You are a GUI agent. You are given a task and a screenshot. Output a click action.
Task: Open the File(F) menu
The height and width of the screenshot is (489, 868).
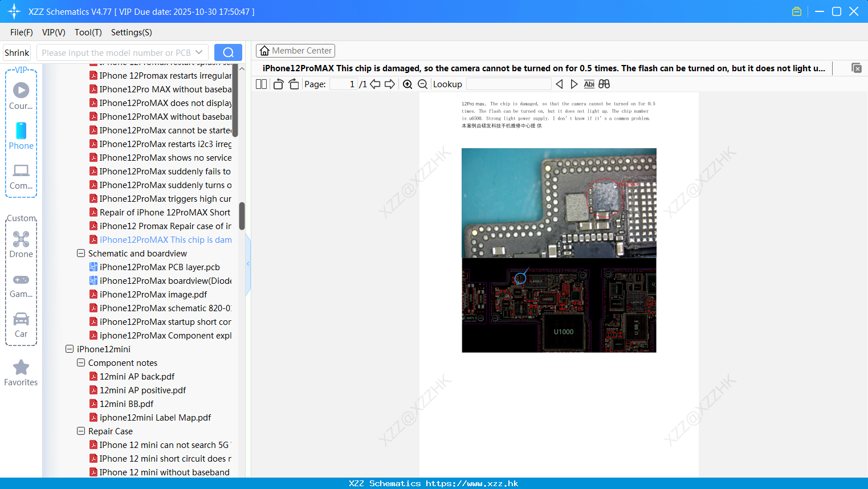[22, 32]
